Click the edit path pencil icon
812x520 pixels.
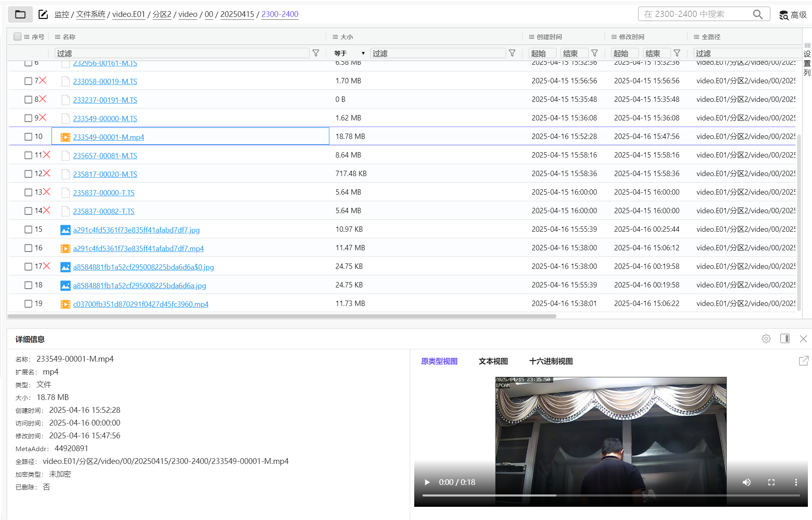pyautogui.click(x=43, y=14)
